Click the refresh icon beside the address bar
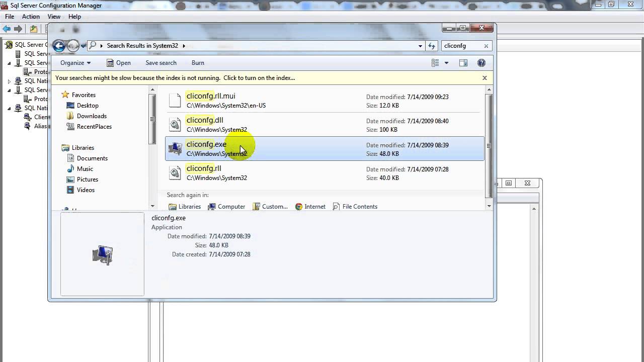 coord(432,46)
